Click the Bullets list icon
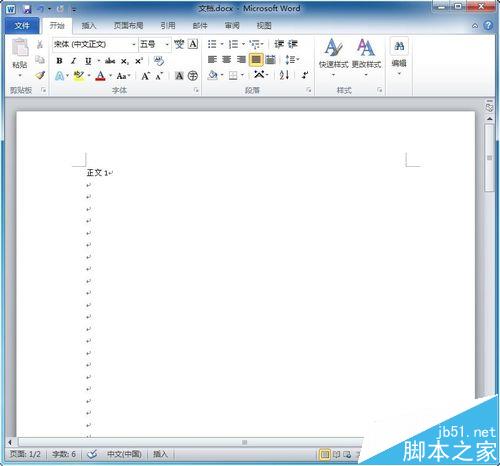500x466 pixels. [212, 44]
